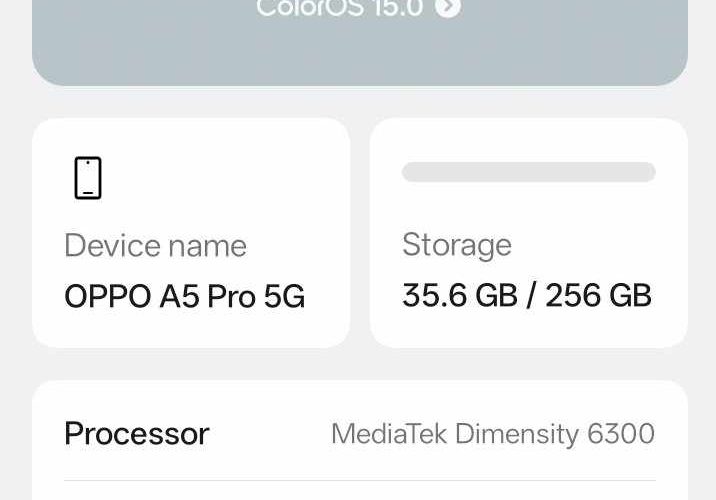Tap the left end of storage bar
Image resolution: width=716 pixels, height=500 pixels.
pyautogui.click(x=412, y=172)
